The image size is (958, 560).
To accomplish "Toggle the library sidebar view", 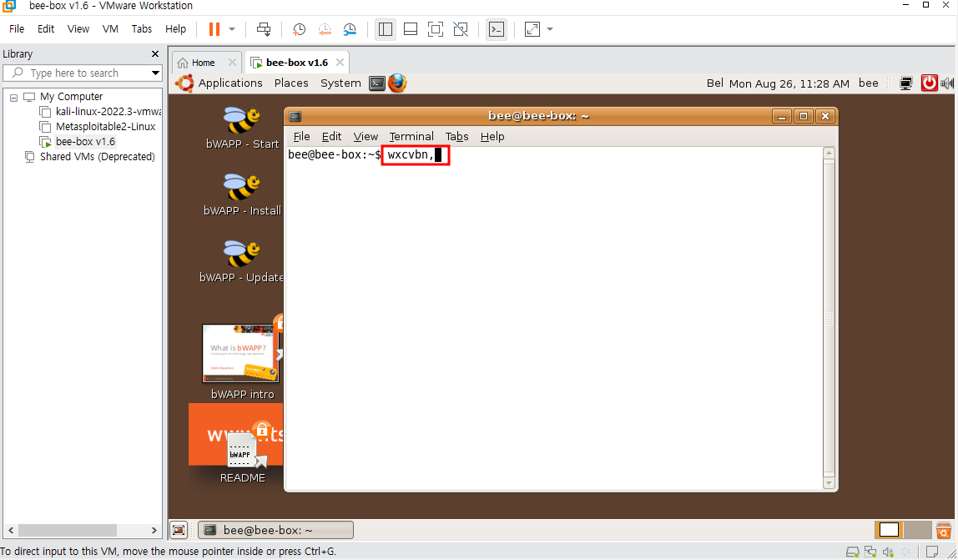I will [385, 29].
